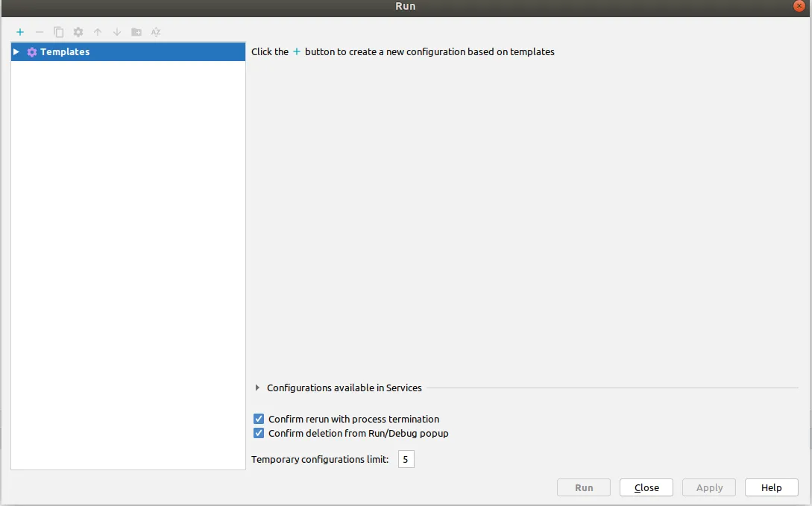Expand the Templates tree node arrow
This screenshot has height=506, width=812.
16,51
